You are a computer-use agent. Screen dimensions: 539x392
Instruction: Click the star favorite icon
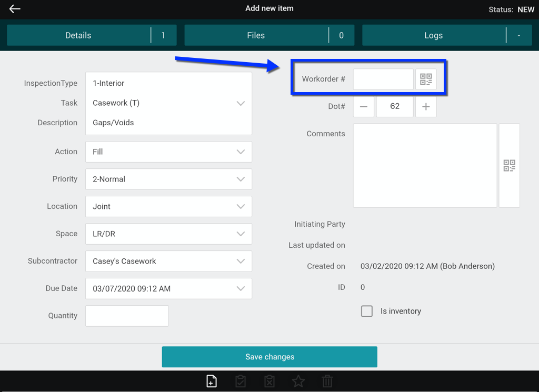(x=298, y=381)
